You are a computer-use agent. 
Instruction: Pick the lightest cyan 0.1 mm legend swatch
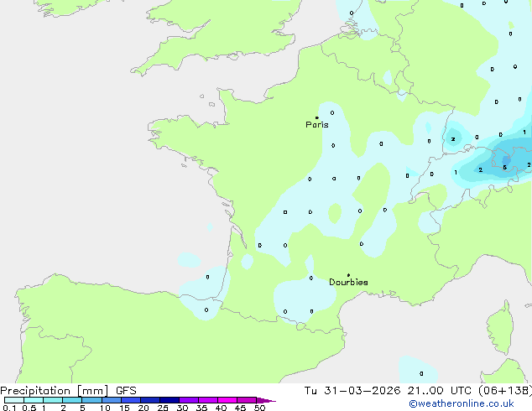(x=13, y=401)
